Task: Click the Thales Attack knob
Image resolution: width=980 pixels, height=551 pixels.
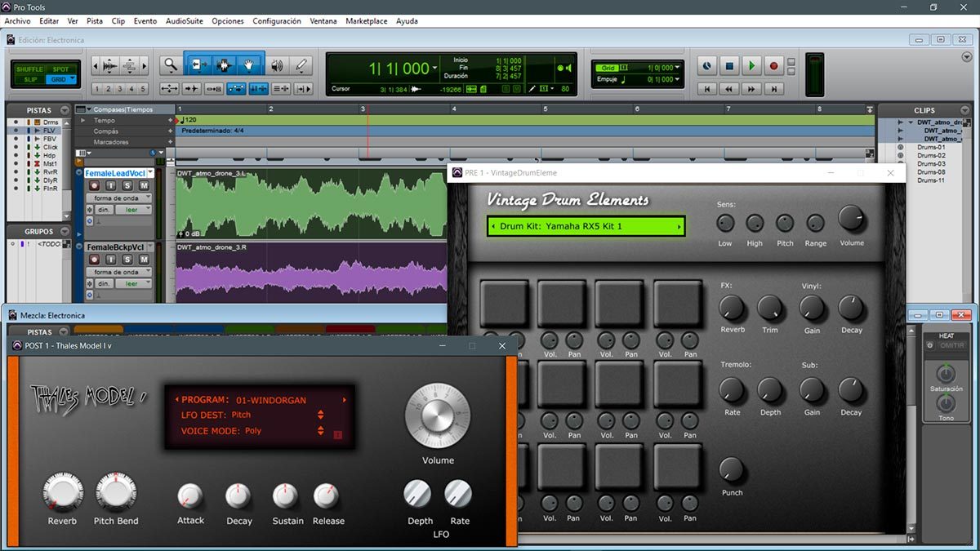Action: [x=190, y=495]
